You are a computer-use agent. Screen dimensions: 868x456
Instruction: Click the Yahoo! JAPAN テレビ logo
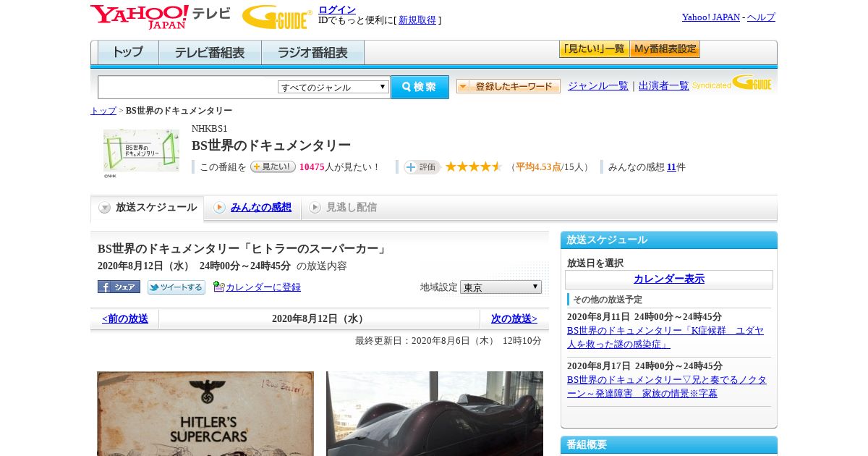click(161, 17)
